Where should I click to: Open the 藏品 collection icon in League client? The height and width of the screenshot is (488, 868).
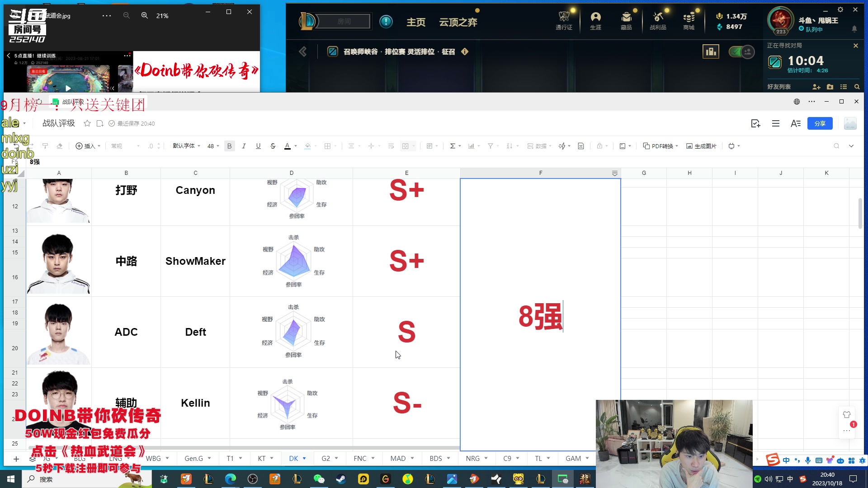tap(626, 21)
